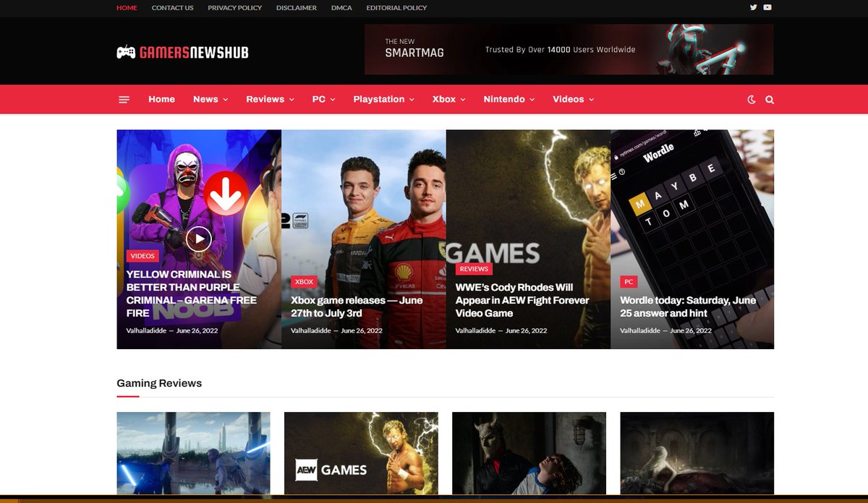This screenshot has width=868, height=503.
Task: Select the VIDEOS category tag
Action: 142,256
